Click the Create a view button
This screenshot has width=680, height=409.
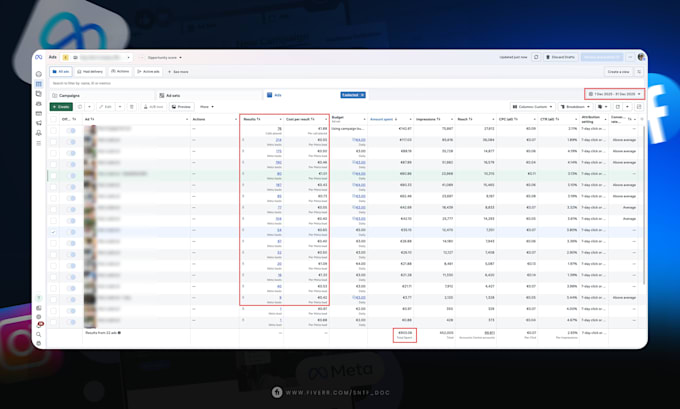click(x=618, y=72)
